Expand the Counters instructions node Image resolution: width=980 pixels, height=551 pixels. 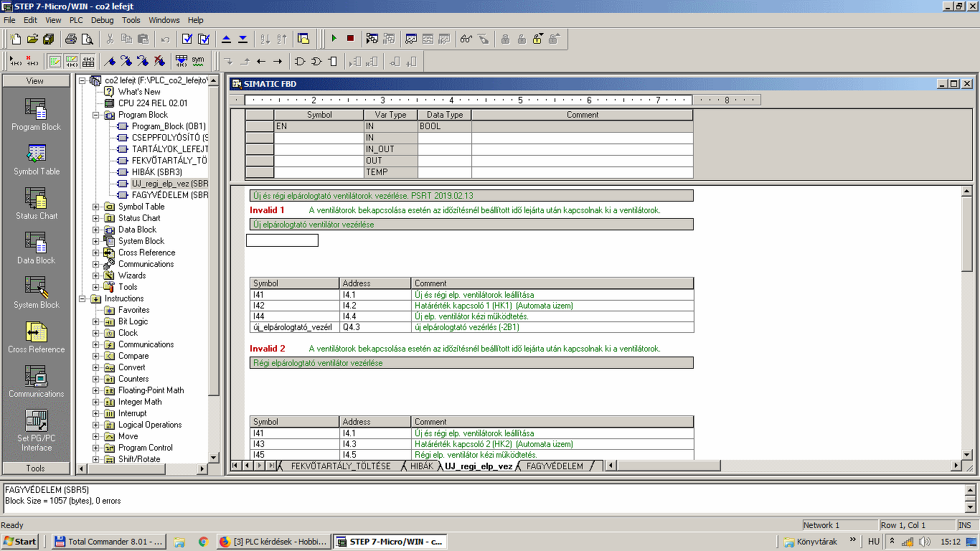click(96, 379)
